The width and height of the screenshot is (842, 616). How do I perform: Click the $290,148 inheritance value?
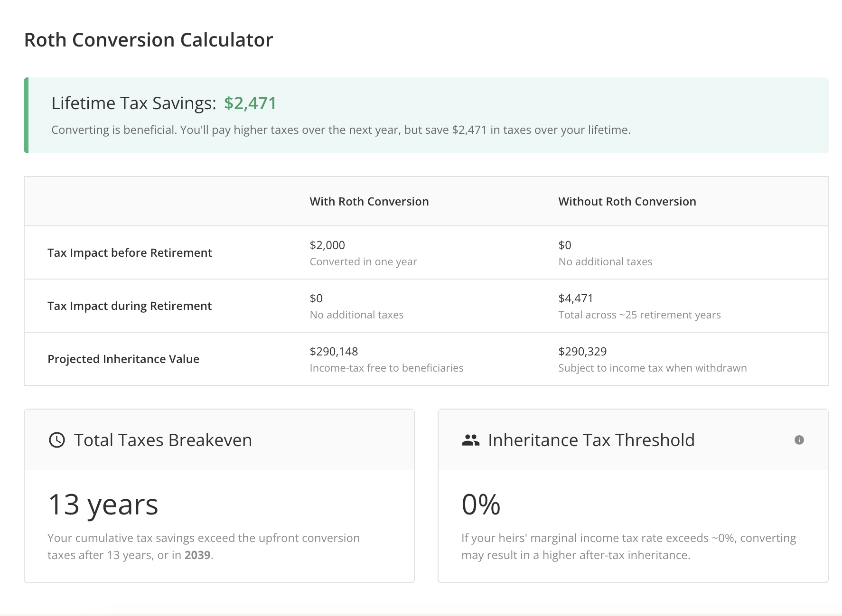click(x=334, y=352)
